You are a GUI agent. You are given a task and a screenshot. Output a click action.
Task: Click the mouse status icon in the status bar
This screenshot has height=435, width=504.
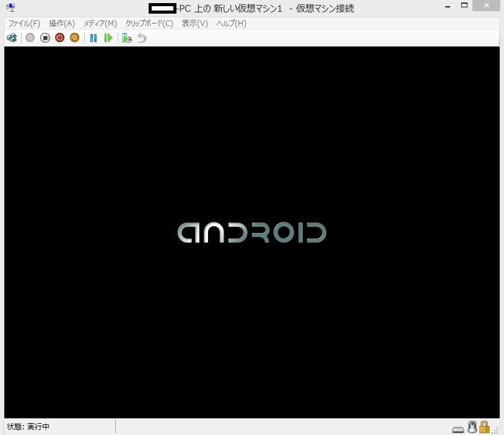click(x=472, y=427)
